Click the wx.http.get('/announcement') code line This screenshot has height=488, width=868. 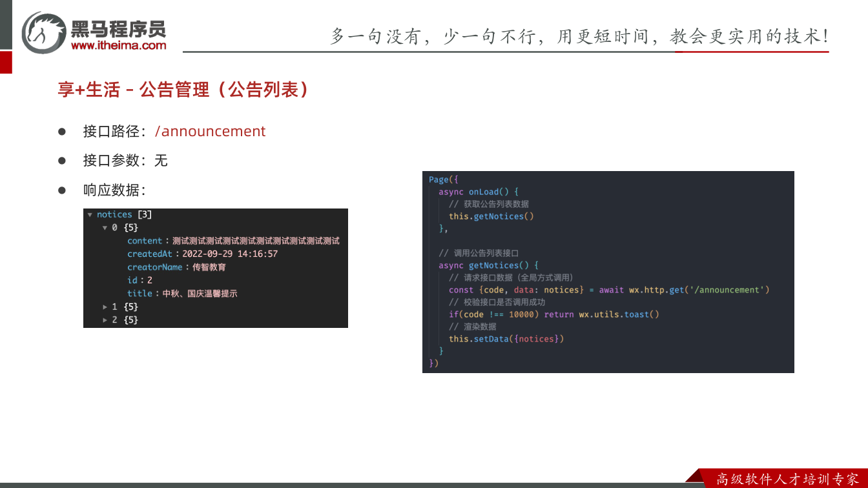609,290
